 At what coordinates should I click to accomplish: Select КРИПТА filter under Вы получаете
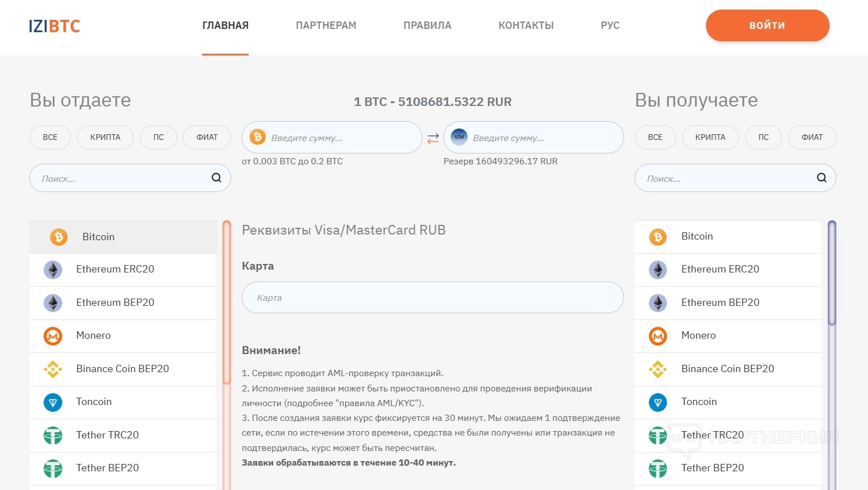pos(711,137)
